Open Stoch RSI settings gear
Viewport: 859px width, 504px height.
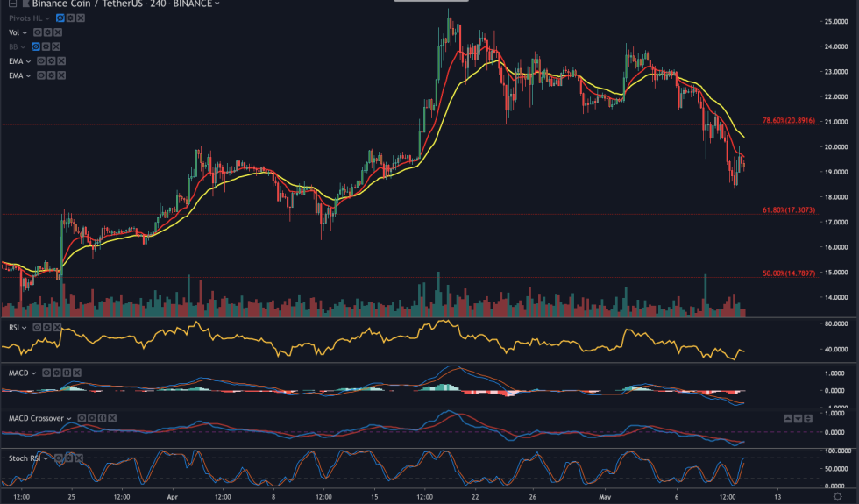click(70, 458)
